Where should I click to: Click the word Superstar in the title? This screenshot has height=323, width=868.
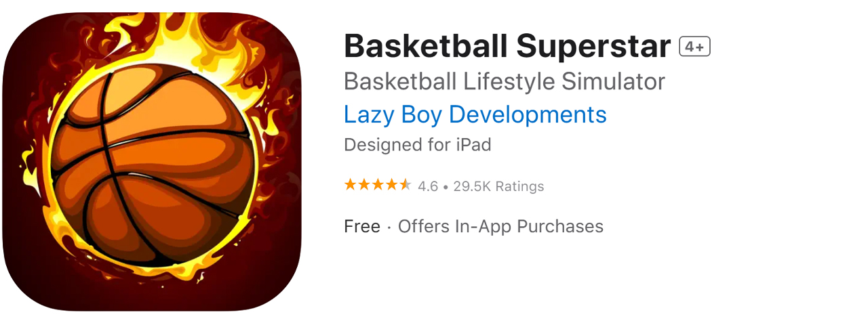pos(593,47)
